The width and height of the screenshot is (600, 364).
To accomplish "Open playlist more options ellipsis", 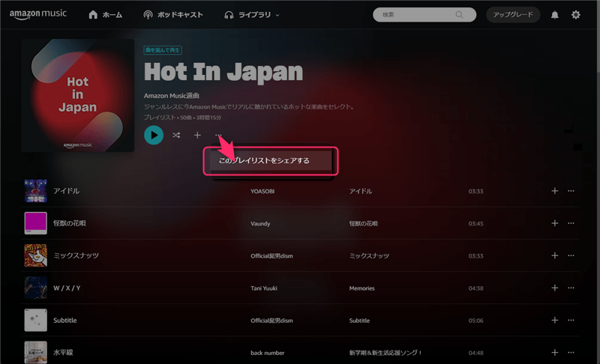I will pos(218,135).
